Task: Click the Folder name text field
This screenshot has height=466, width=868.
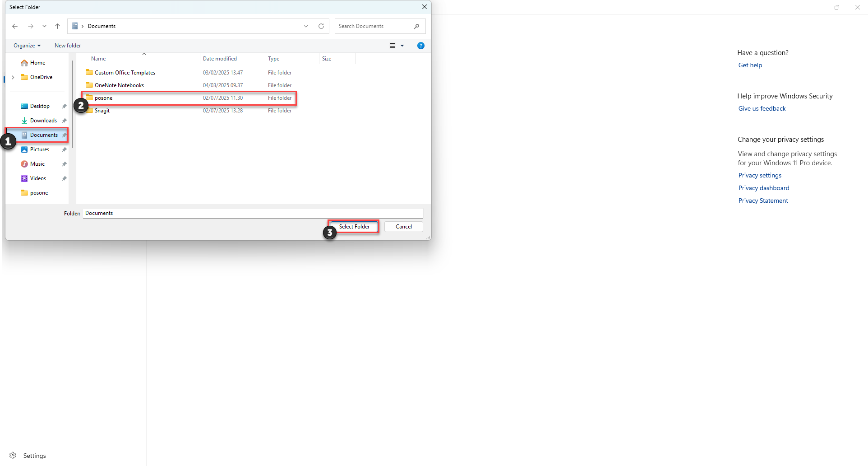Action: pos(253,213)
